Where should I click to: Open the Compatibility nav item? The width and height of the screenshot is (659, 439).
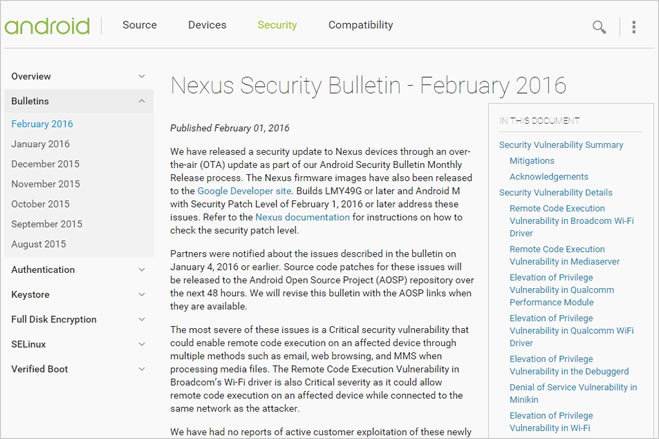point(361,25)
